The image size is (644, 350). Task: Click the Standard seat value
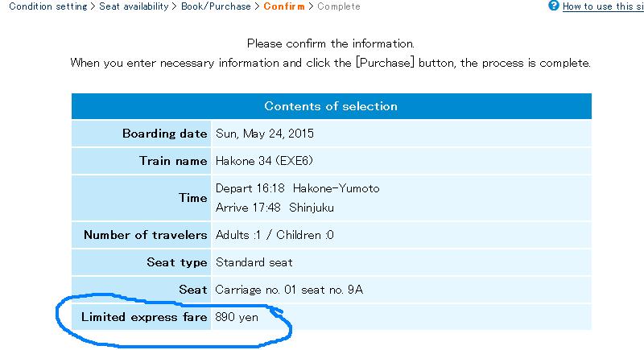coord(254,262)
